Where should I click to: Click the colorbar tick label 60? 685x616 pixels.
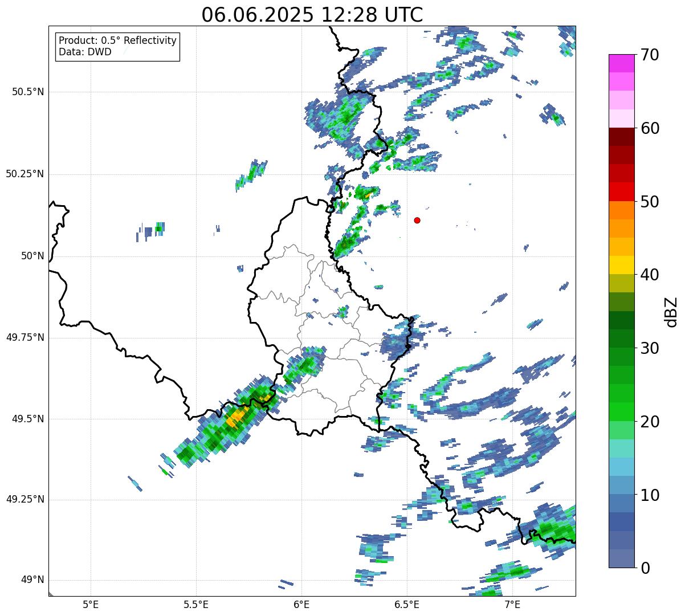tap(650, 128)
